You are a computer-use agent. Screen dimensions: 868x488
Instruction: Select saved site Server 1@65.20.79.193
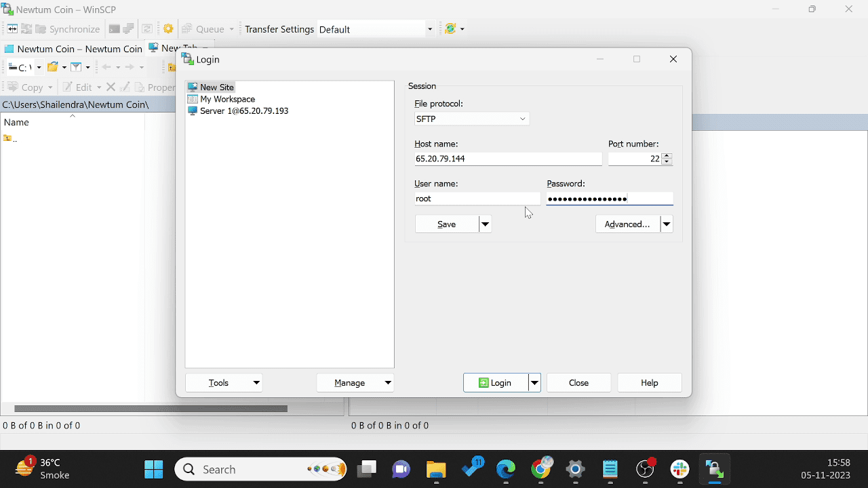[243, 110]
